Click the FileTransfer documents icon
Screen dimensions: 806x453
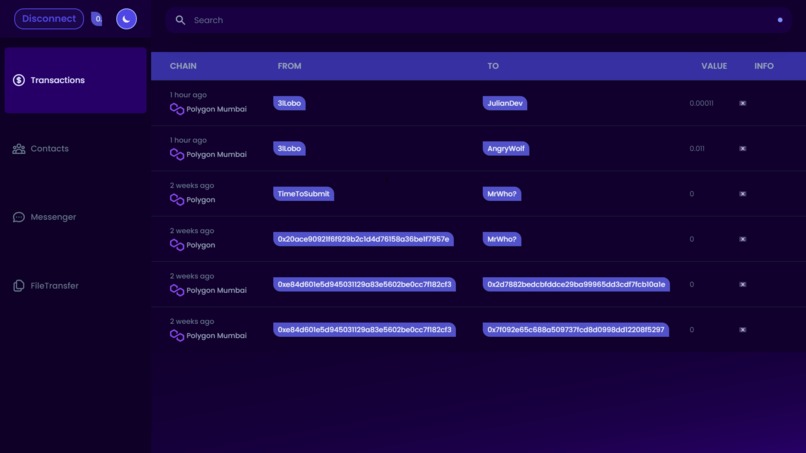19,285
